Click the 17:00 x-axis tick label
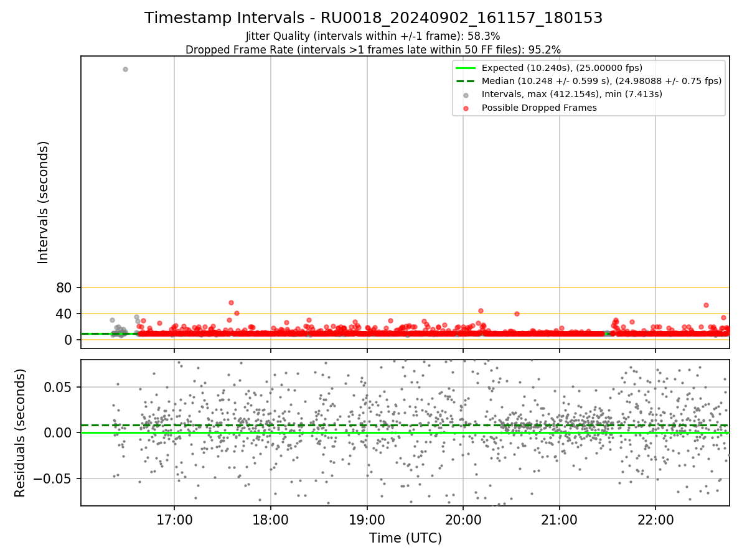 (x=174, y=520)
